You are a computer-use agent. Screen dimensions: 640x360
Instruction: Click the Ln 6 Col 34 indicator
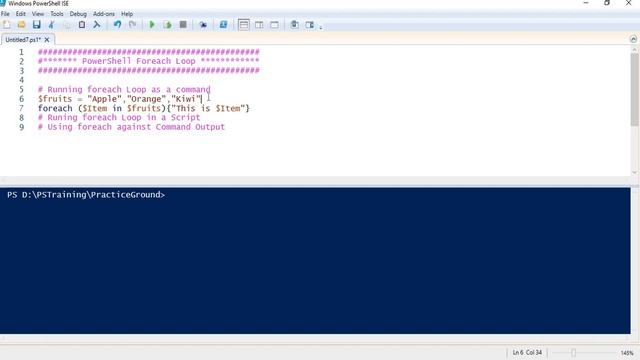pos(527,352)
